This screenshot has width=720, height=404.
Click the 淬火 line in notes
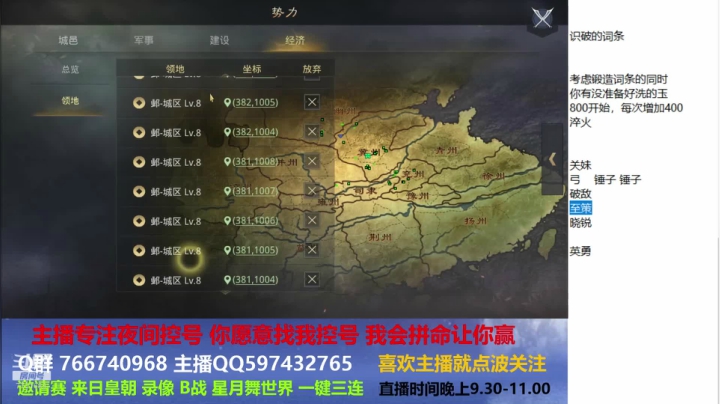pos(580,122)
